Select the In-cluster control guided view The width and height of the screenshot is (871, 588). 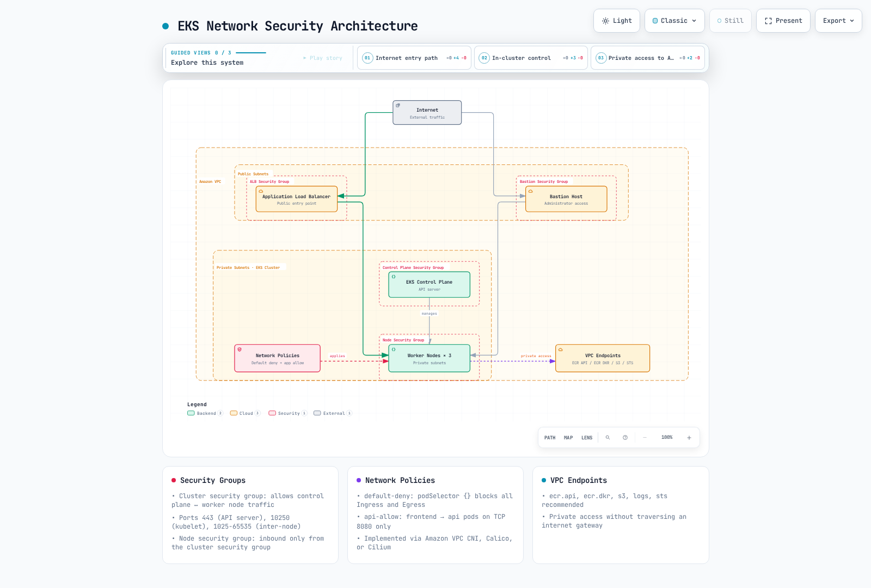coord(531,58)
